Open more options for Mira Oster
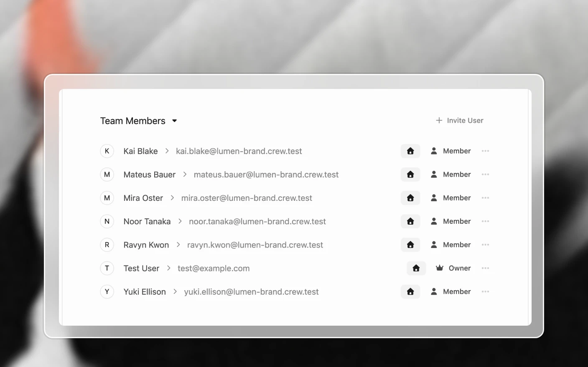The width and height of the screenshot is (588, 367). 485,198
